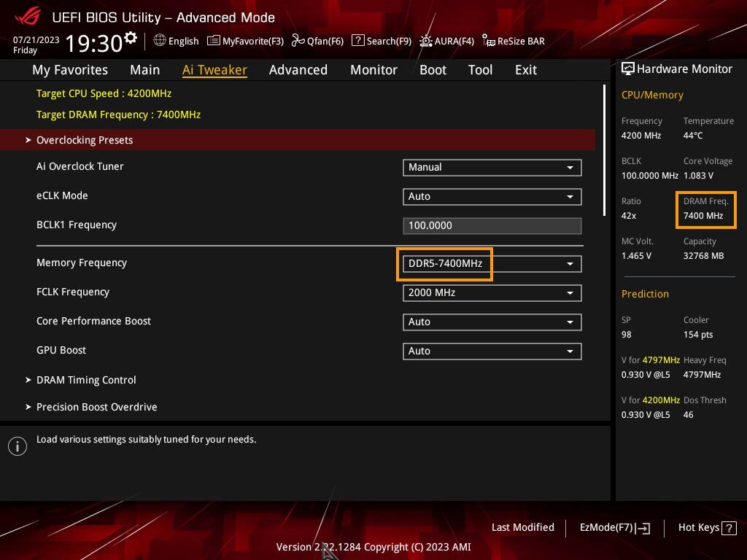Click Search(F9) label
Viewport: 747px width, 560px height.
pyautogui.click(x=389, y=41)
